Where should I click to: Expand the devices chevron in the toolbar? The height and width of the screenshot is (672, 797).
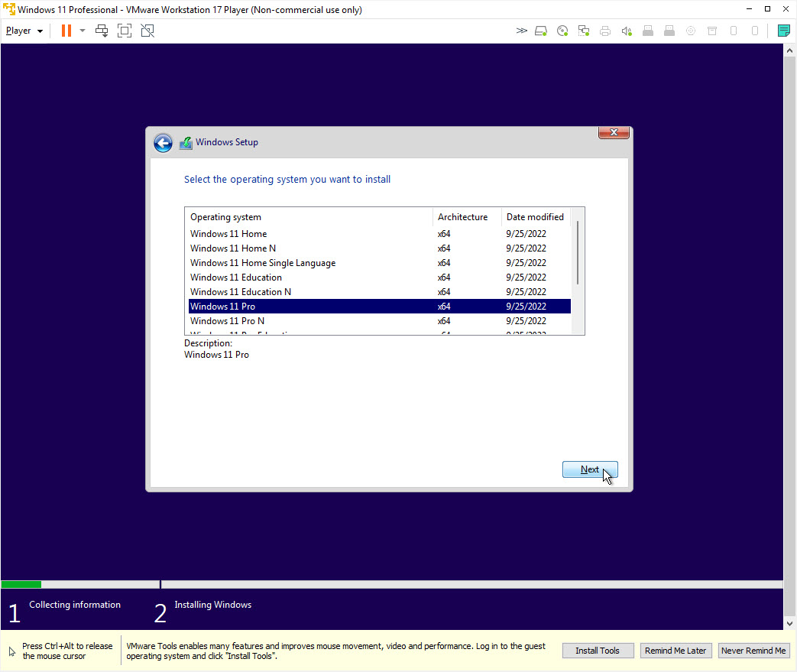tap(521, 31)
